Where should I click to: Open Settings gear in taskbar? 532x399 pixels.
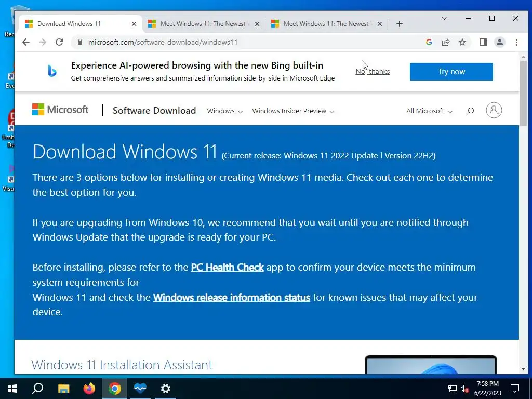(x=166, y=389)
